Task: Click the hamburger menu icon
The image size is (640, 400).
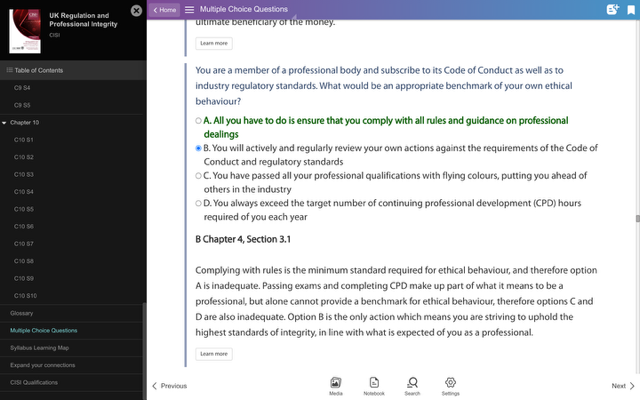Action: tap(189, 9)
